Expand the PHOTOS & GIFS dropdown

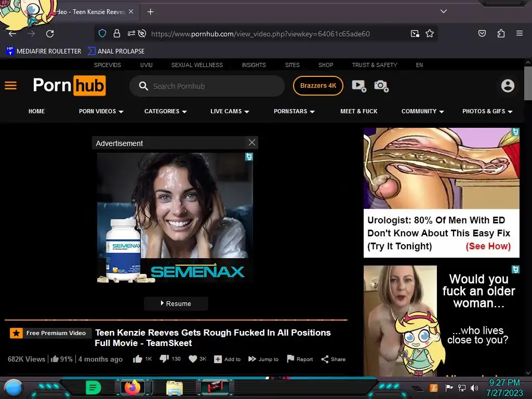[x=487, y=111]
